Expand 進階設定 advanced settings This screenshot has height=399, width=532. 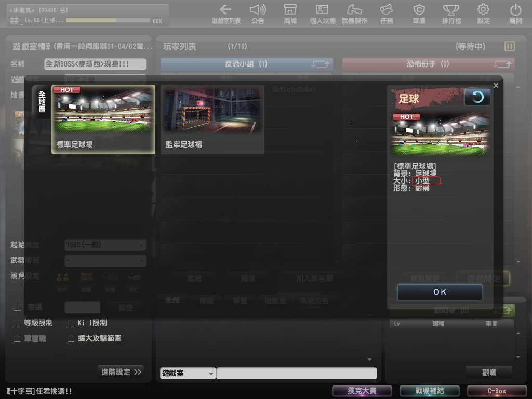[x=122, y=371]
